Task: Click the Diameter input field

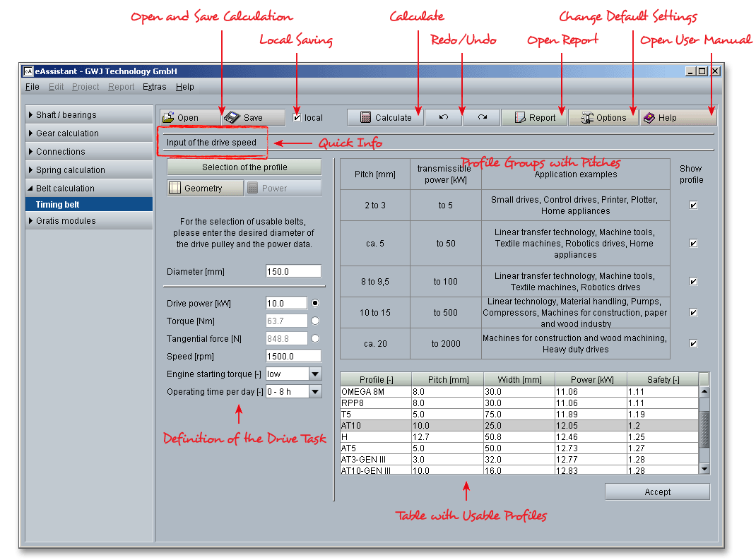Action: point(293,272)
